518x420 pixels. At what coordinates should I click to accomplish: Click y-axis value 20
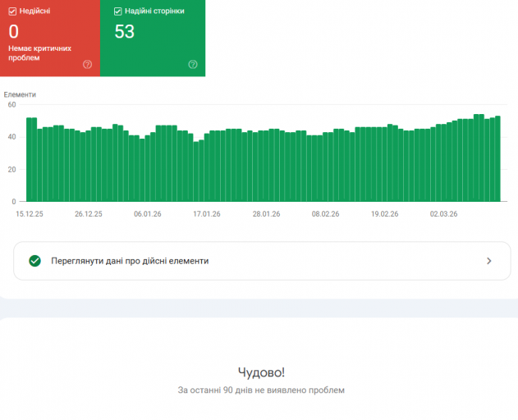[x=11, y=169]
